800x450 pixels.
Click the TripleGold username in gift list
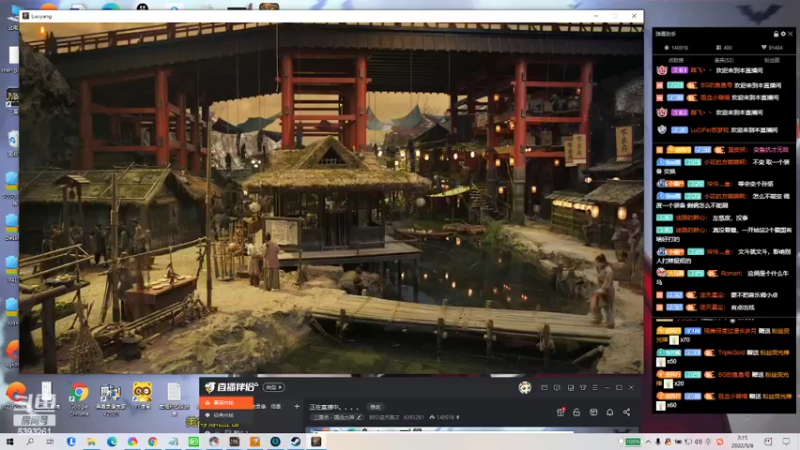pyautogui.click(x=731, y=353)
